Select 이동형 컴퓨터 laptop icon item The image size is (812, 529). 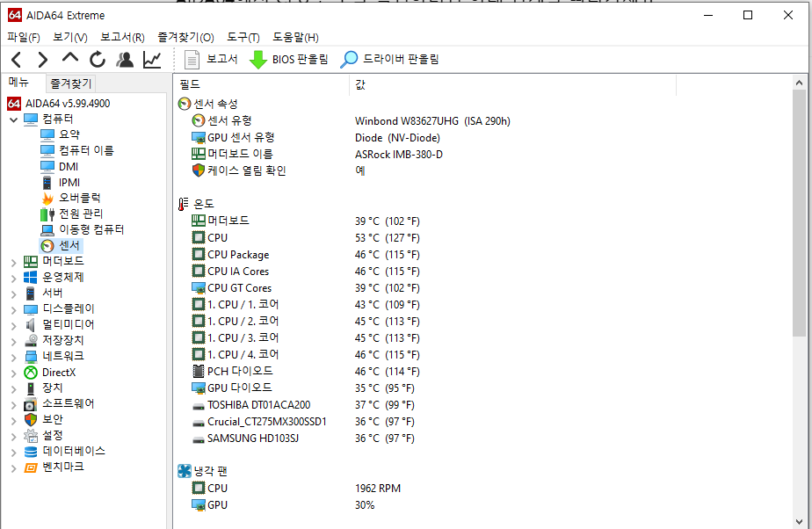point(83,230)
